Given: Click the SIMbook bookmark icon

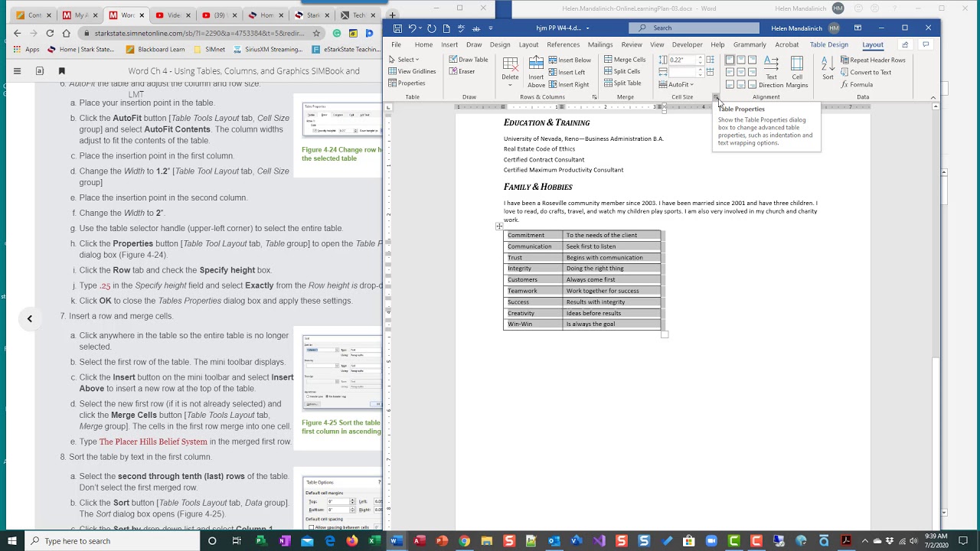Looking at the screenshot, I should click(x=62, y=71).
